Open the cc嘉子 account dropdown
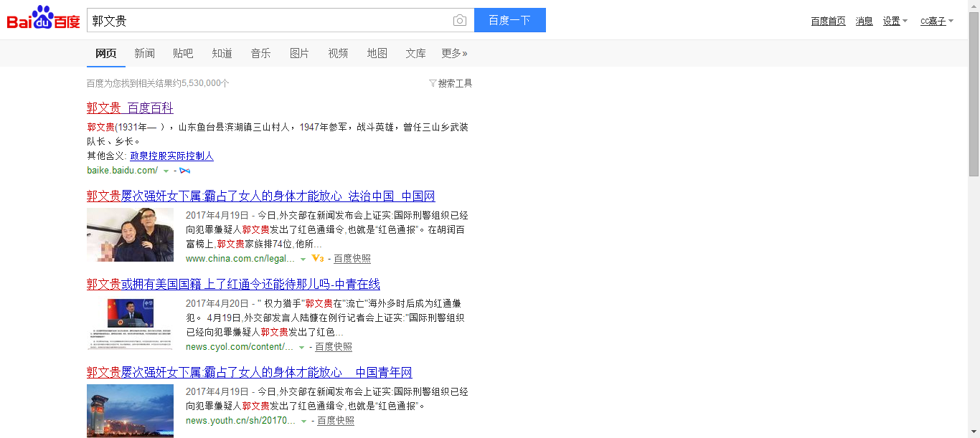The width and height of the screenshot is (980, 438). click(936, 21)
